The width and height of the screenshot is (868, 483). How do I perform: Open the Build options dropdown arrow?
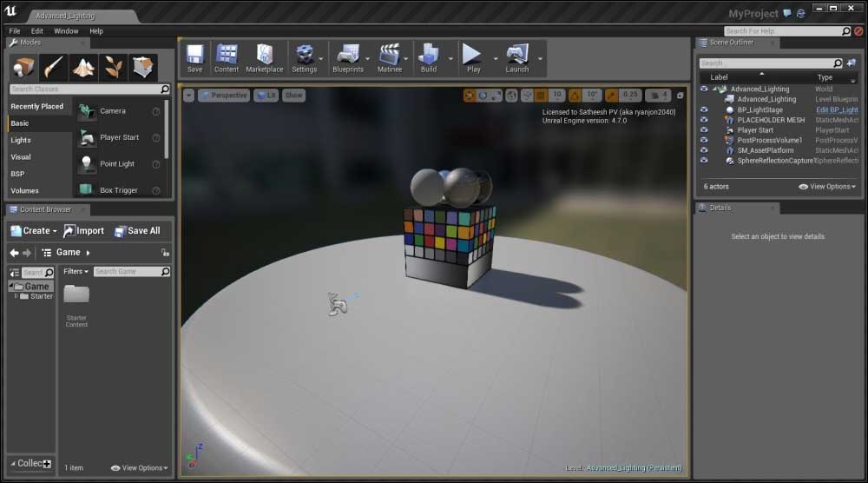click(x=450, y=59)
